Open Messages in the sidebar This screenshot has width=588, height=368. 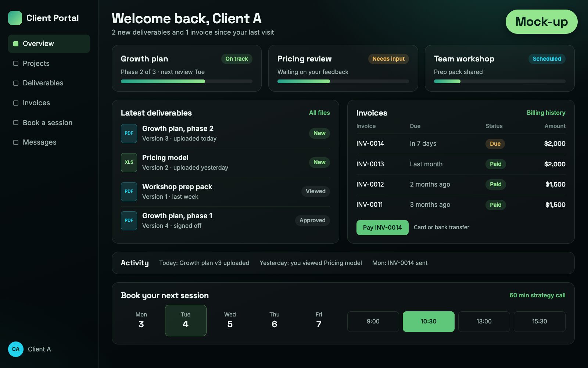pyautogui.click(x=49, y=142)
